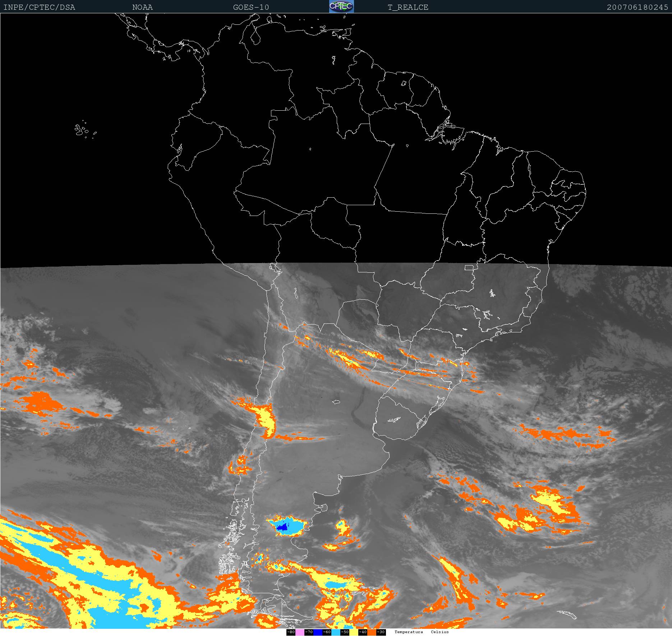Click the CPTEC logo in the header

click(x=341, y=6)
